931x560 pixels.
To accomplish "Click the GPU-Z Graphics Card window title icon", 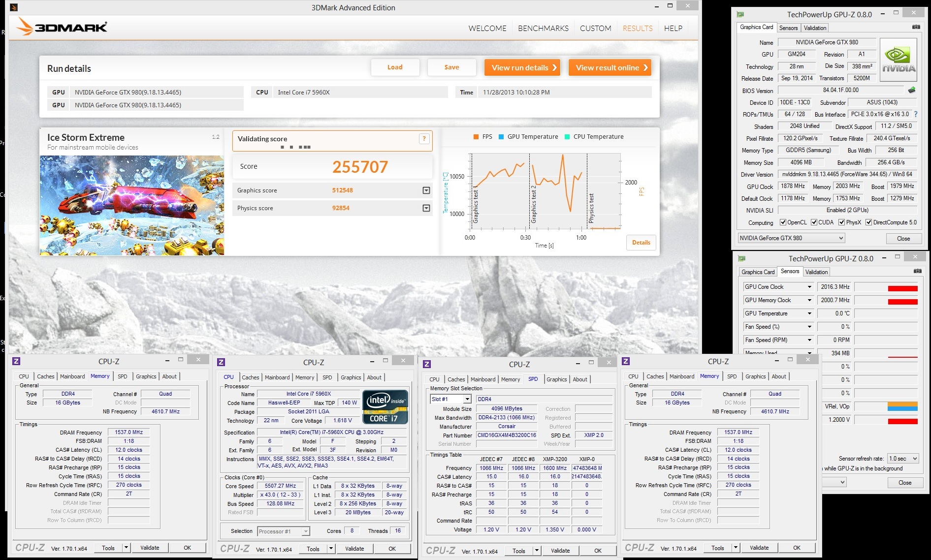I will pyautogui.click(x=740, y=14).
